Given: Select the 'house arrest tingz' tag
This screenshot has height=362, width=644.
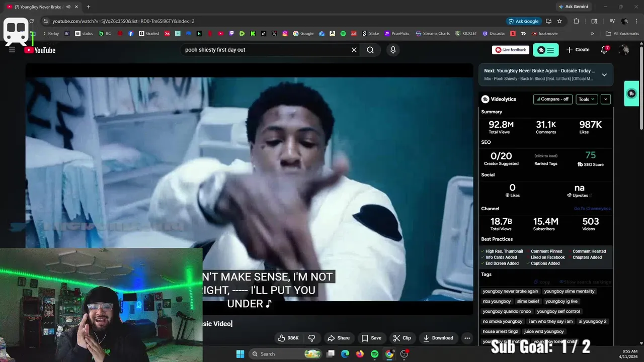Looking at the screenshot, I should tap(500, 331).
